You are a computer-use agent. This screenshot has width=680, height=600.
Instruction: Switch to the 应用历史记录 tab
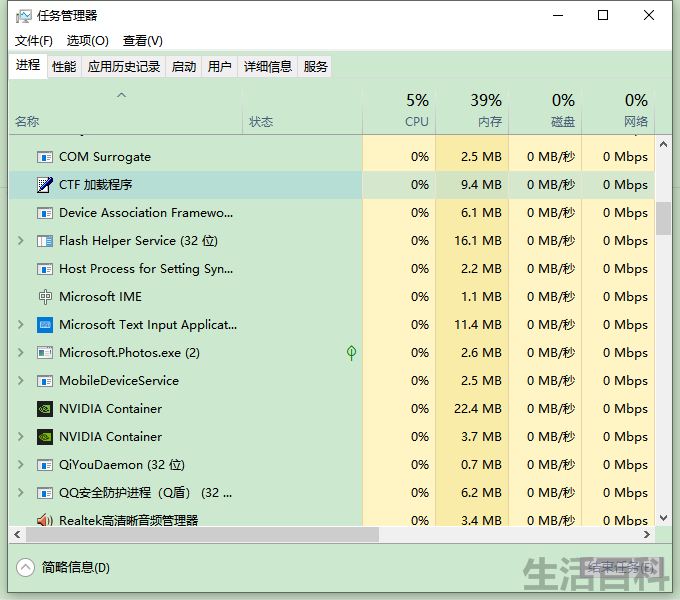(x=124, y=66)
